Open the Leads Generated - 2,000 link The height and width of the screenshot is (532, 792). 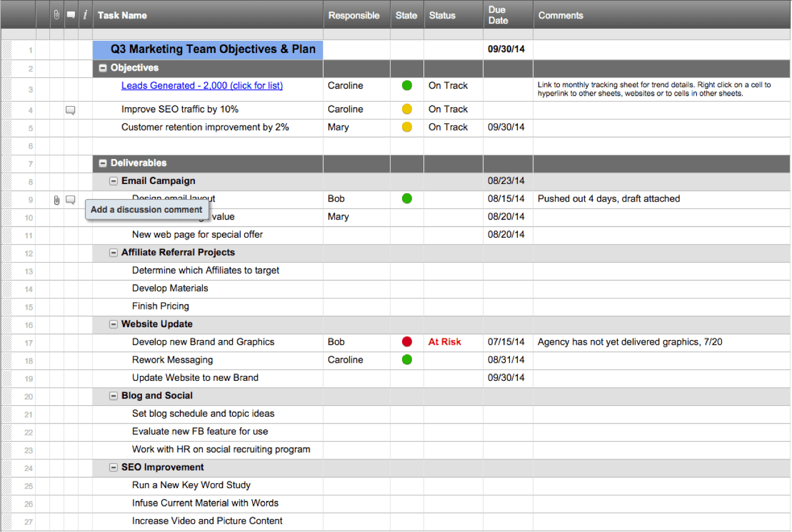click(202, 86)
